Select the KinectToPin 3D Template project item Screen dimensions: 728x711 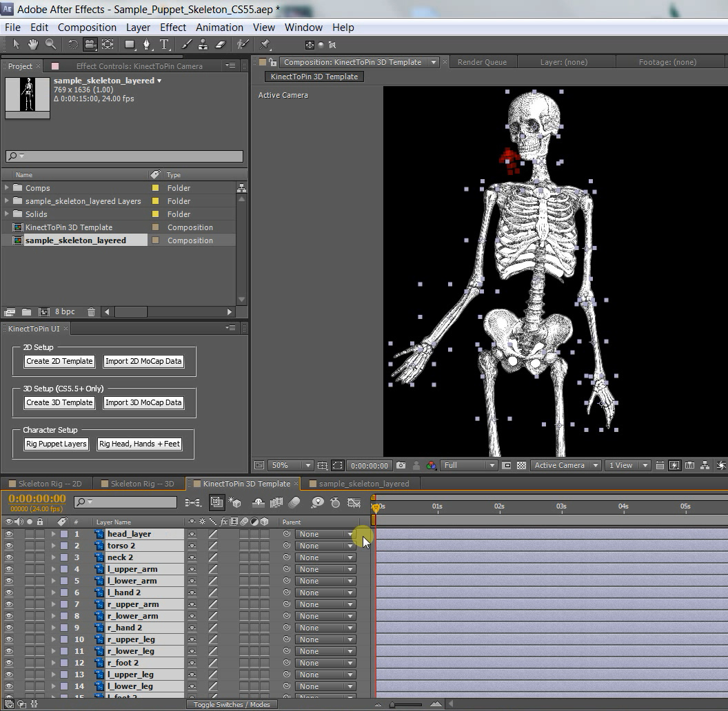click(x=69, y=227)
